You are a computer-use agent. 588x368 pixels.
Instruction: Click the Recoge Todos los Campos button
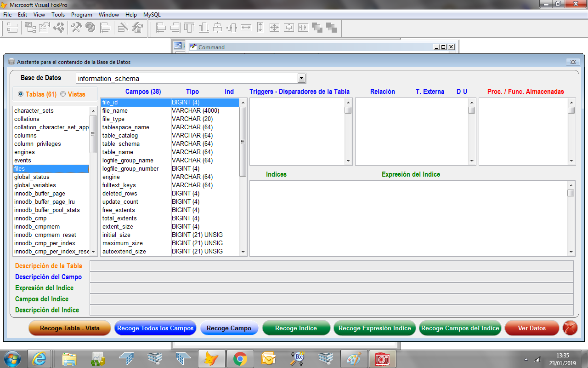156,328
